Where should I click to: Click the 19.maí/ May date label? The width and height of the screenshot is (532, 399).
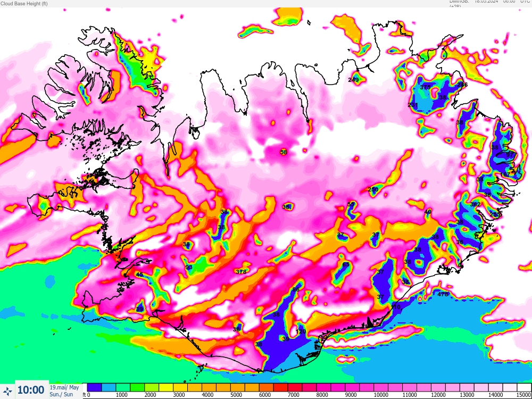64,387
